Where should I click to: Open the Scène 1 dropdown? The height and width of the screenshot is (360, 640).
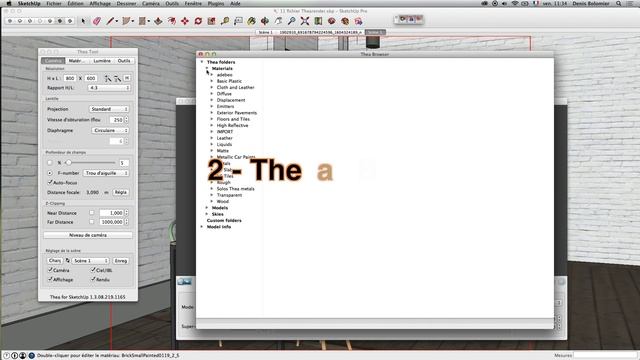91,260
